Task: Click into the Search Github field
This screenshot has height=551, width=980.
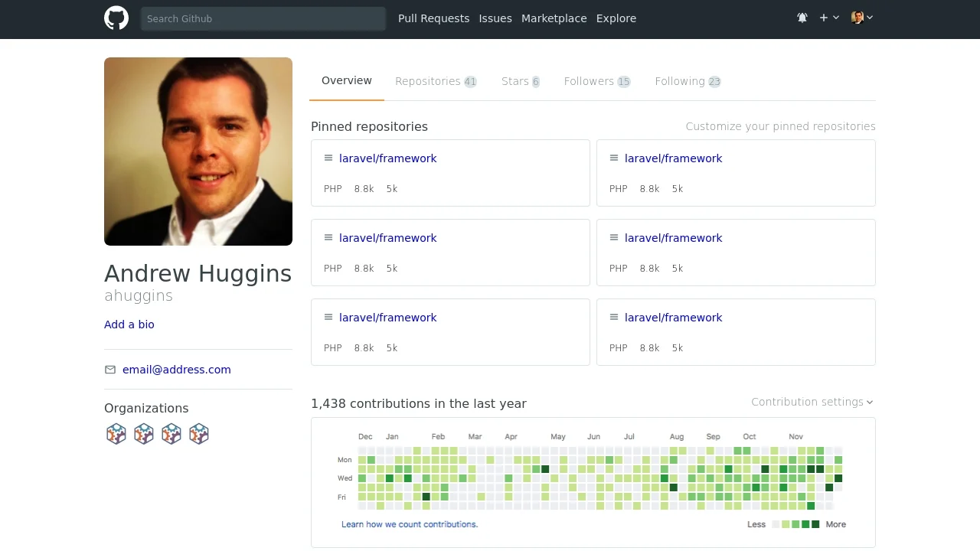Action: (x=263, y=18)
